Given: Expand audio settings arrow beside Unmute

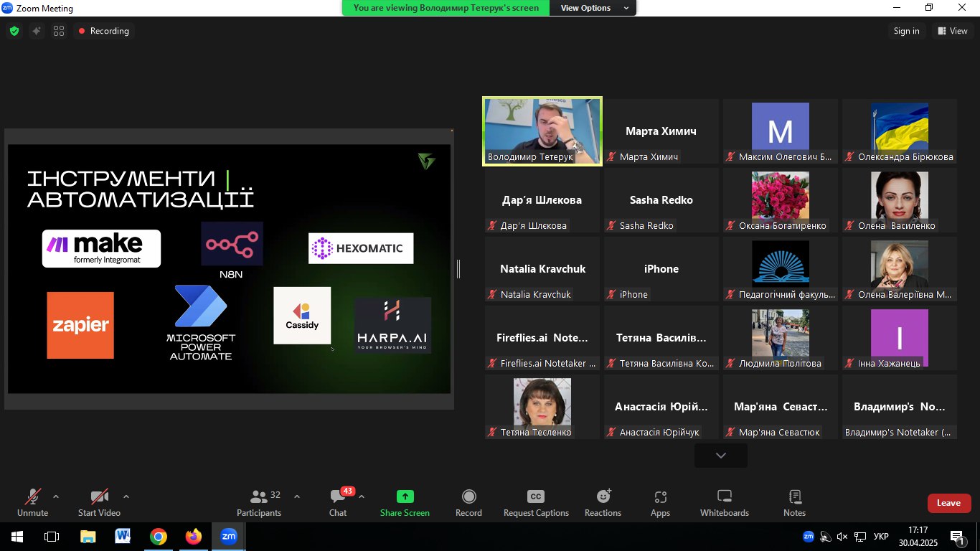Looking at the screenshot, I should (x=56, y=496).
